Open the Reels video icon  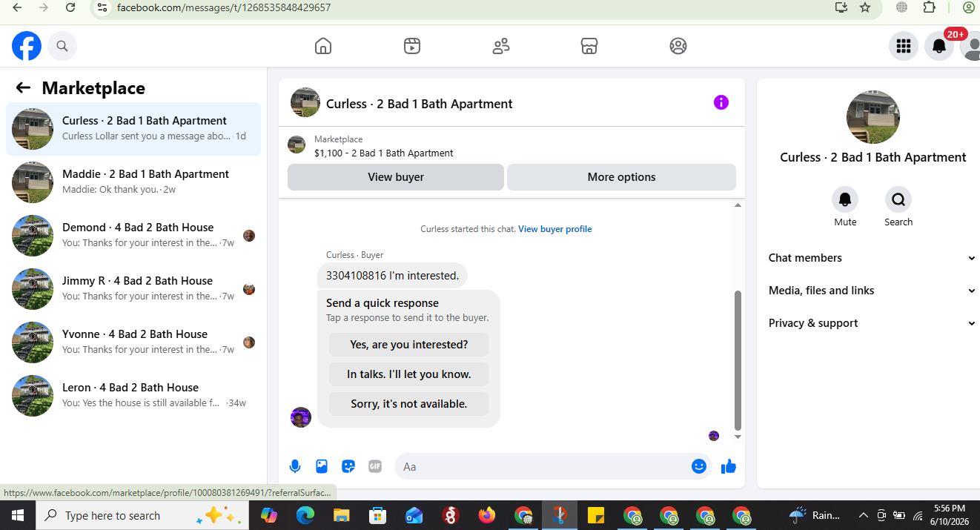(412, 46)
